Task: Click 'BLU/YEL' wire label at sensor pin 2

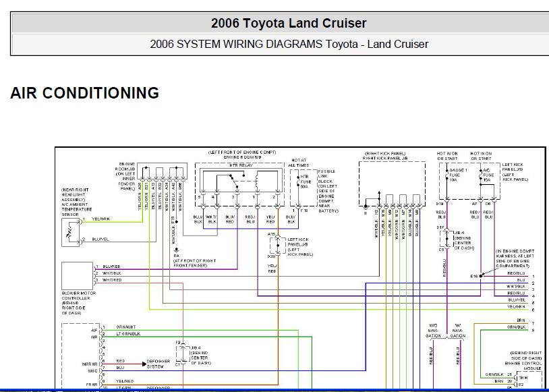Action: (x=100, y=240)
